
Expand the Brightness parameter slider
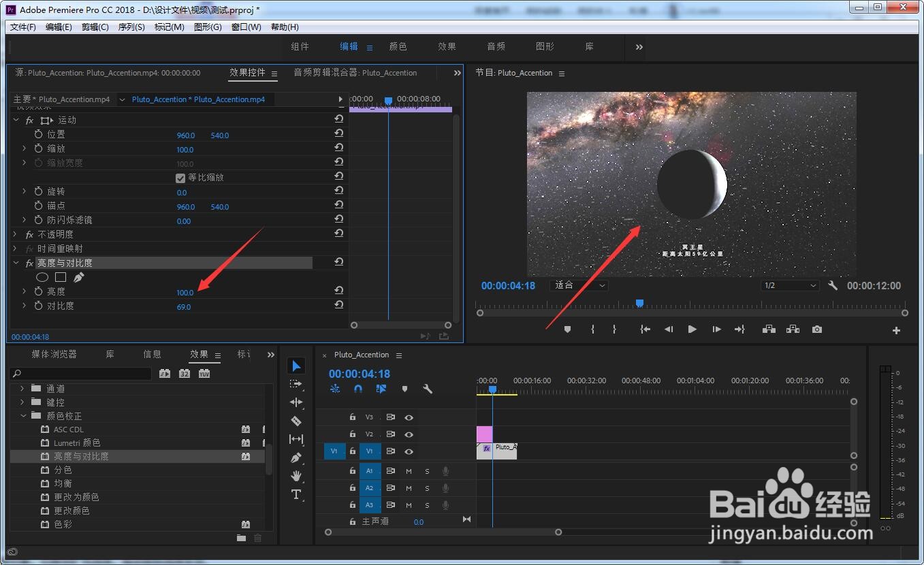pyautogui.click(x=25, y=291)
